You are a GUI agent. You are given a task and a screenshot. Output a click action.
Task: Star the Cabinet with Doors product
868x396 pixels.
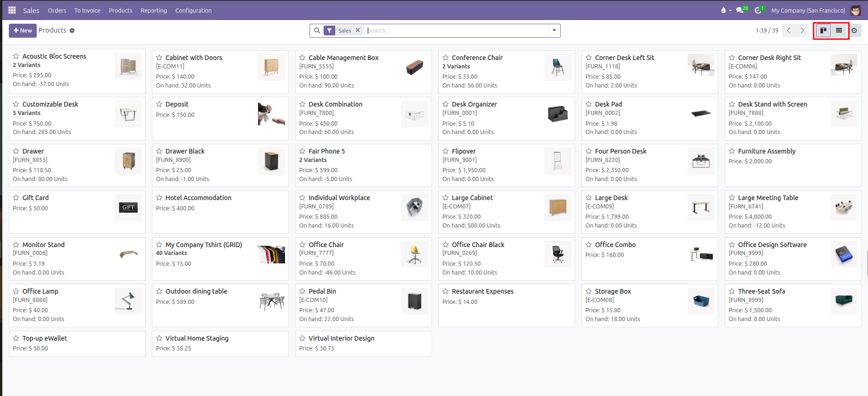[x=159, y=58]
